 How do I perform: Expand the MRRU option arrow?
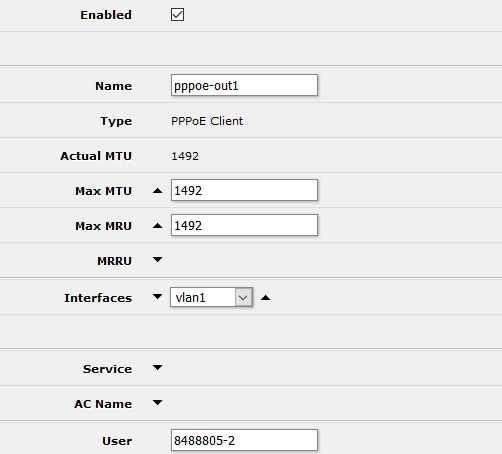[157, 259]
